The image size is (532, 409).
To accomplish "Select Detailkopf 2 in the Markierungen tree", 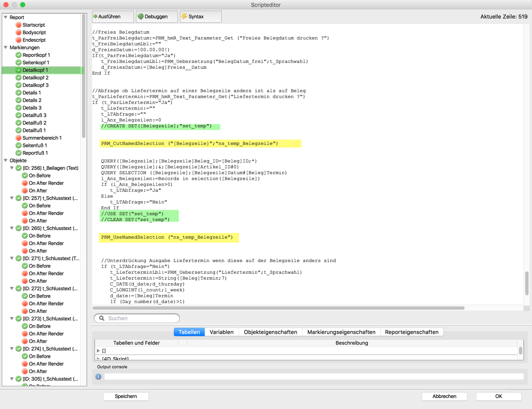I will click(x=36, y=78).
